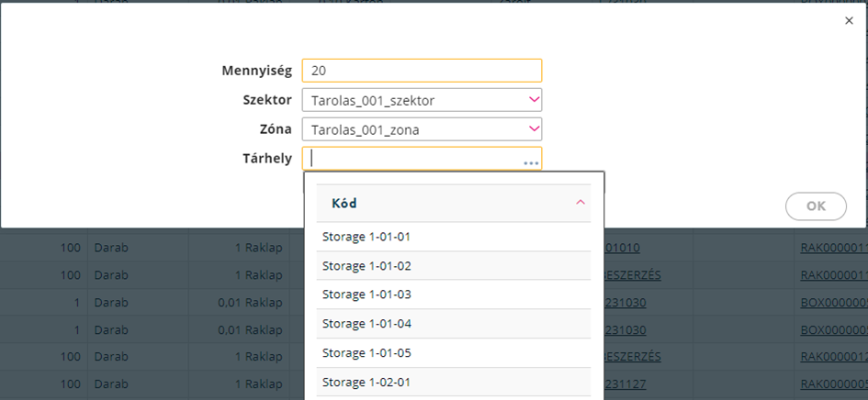868x400 pixels.
Task: Confirm with the OK button
Action: (816, 206)
